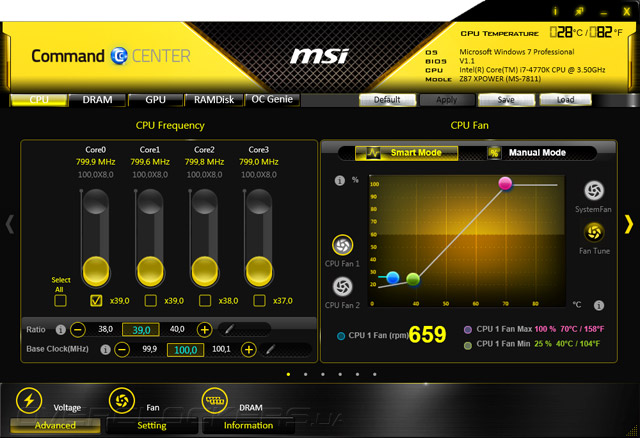Click the Ratio info icon
640x438 pixels.
click(x=60, y=329)
